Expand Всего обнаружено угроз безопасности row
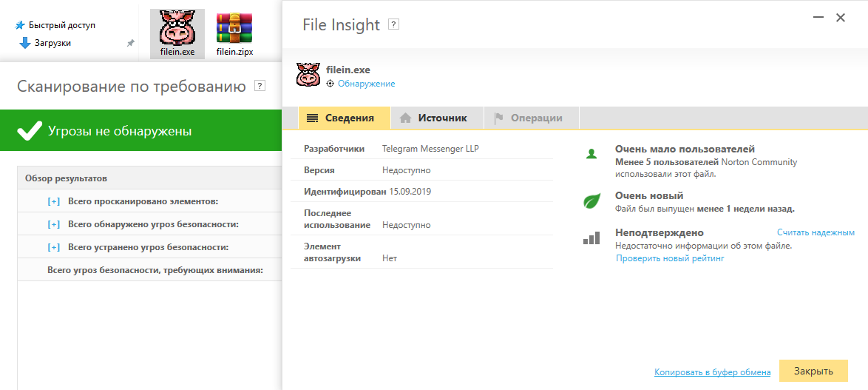This screenshot has height=390, width=868. point(54,224)
